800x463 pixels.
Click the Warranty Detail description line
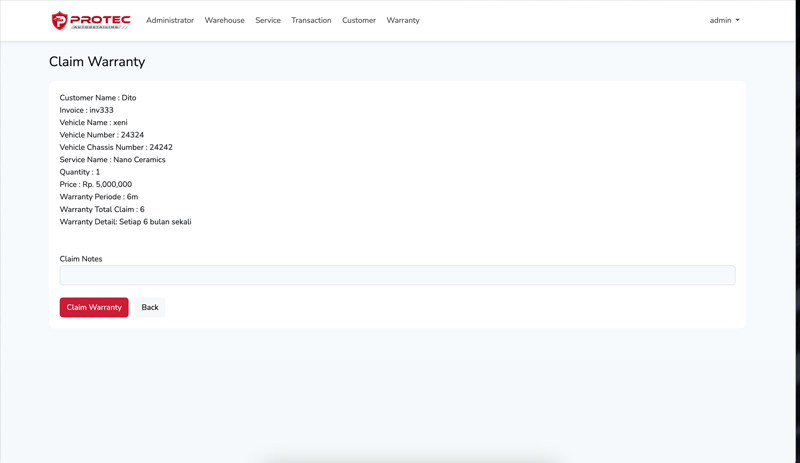click(125, 222)
